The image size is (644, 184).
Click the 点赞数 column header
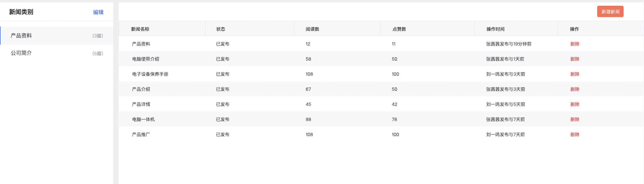[399, 29]
